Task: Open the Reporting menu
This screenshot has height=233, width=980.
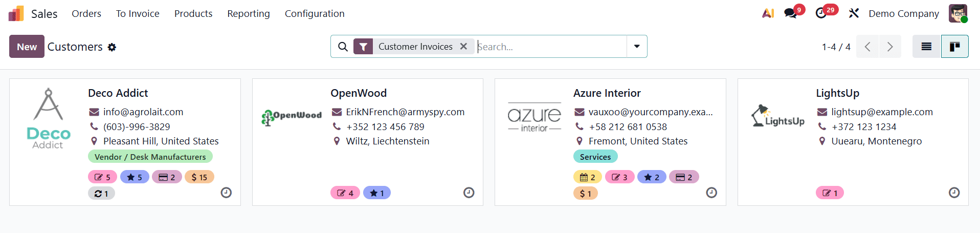Action: tap(249, 13)
